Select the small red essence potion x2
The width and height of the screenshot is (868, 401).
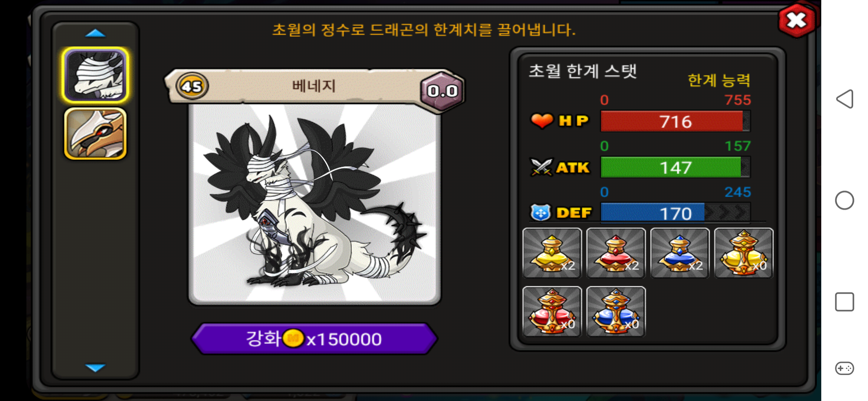click(616, 253)
